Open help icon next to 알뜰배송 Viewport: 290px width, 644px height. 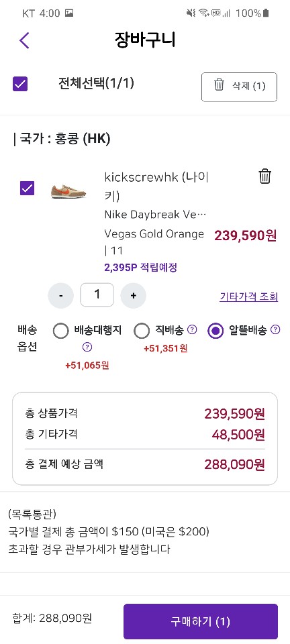[276, 329]
